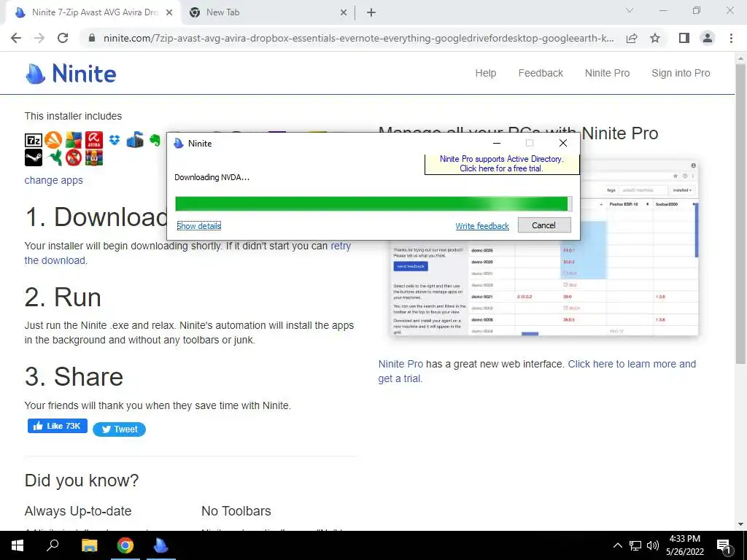Click the Ninite Pro link below screenshot
Screen dimensions: 747x560
tap(400, 365)
